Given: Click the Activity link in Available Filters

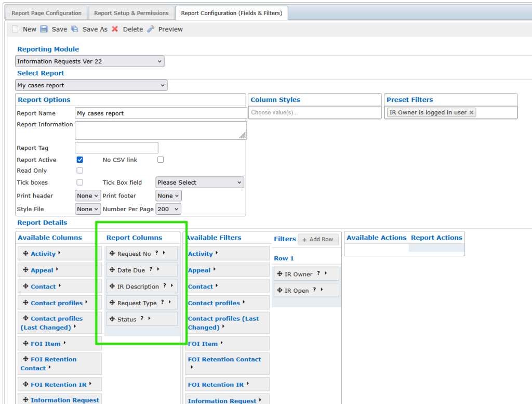Looking at the screenshot, I should (x=201, y=254).
